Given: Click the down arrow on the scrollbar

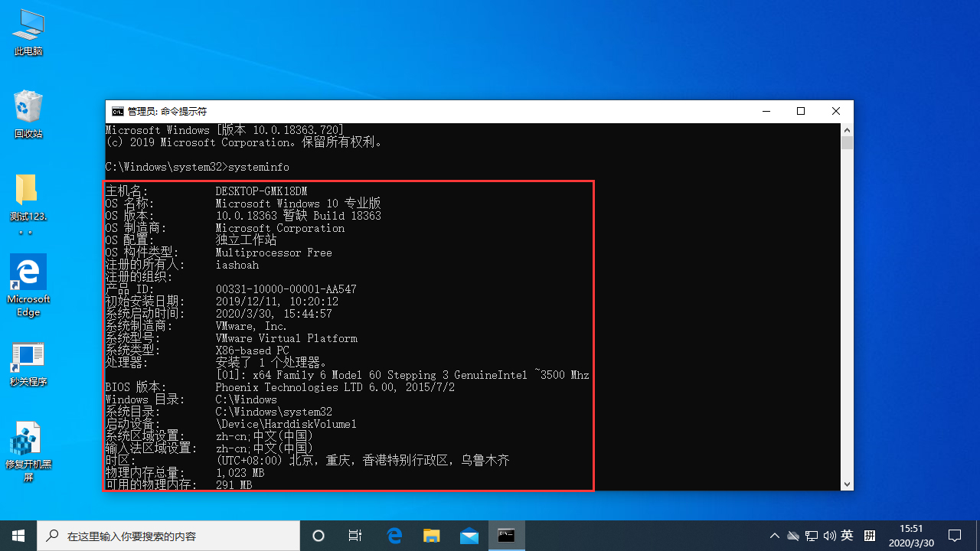Looking at the screenshot, I should coord(847,484).
